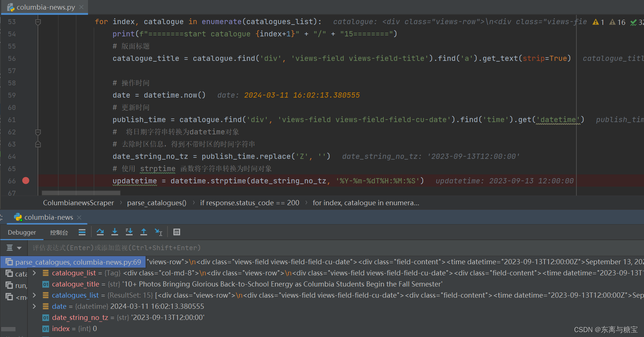Expand the date variable node

pyautogui.click(x=34, y=307)
